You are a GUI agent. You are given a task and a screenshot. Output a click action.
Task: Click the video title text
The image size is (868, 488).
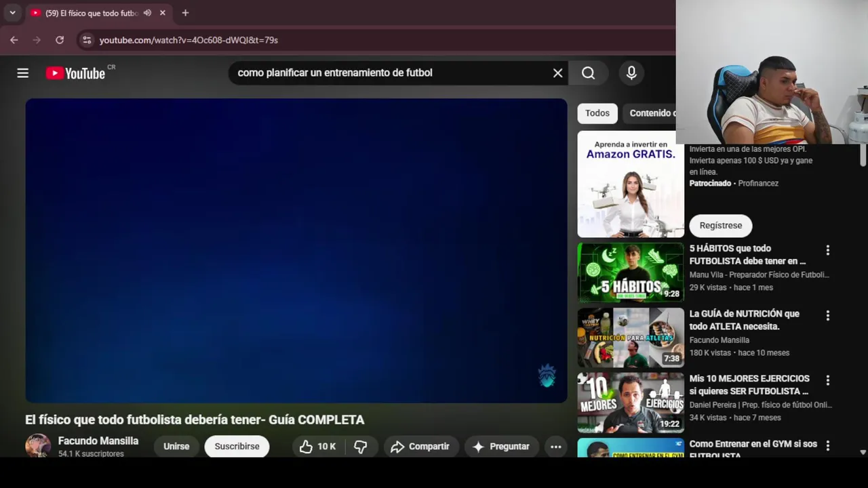coord(195,420)
